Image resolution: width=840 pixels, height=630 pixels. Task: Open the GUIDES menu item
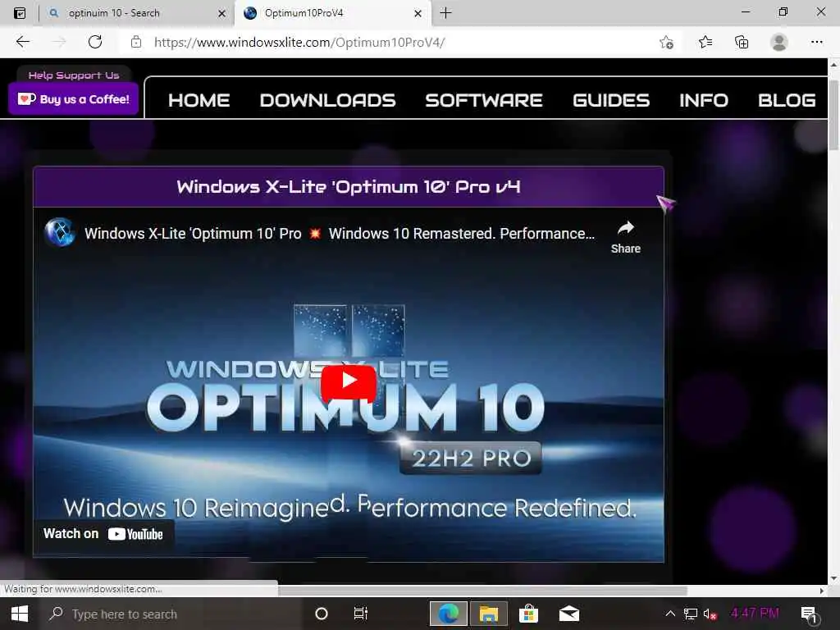(x=610, y=100)
